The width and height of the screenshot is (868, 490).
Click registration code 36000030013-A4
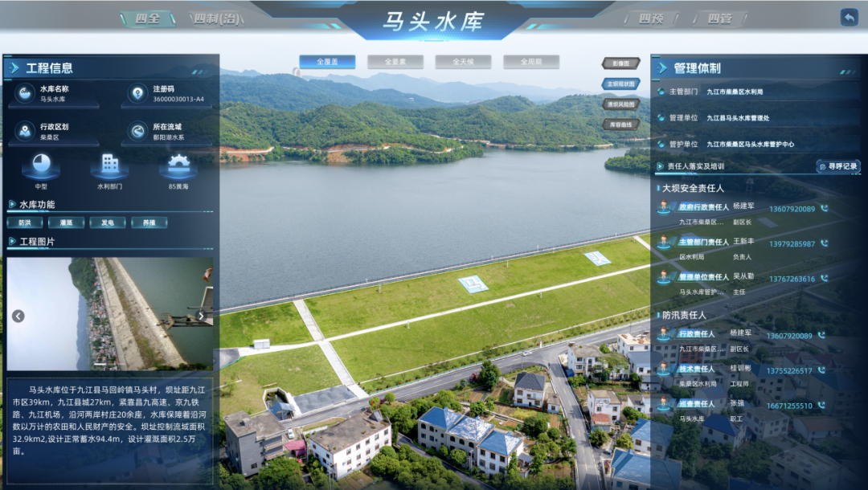(x=178, y=99)
